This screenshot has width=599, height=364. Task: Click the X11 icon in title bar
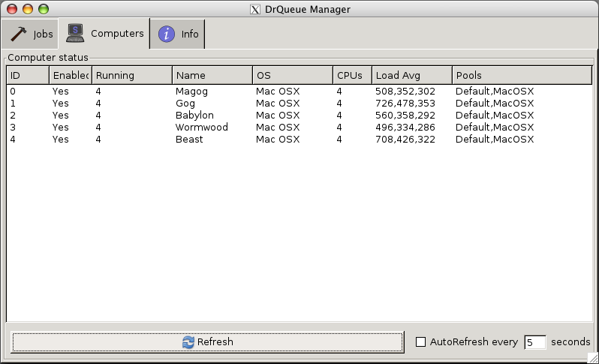point(254,9)
